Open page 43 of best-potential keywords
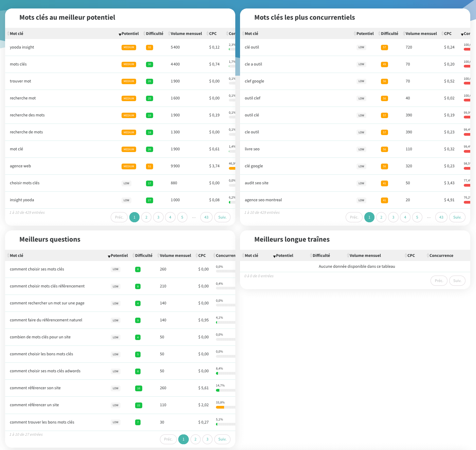This screenshot has width=476, height=450. click(x=206, y=217)
